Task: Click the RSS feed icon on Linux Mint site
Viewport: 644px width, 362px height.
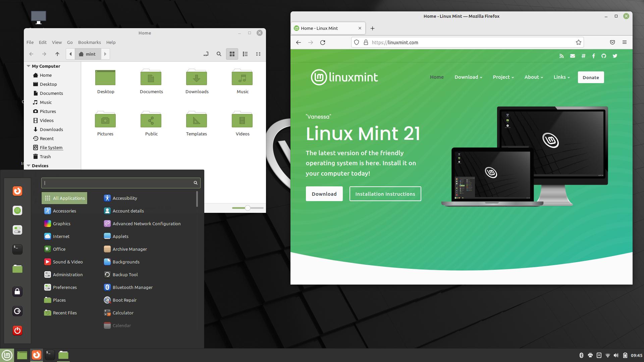Action: [561, 56]
